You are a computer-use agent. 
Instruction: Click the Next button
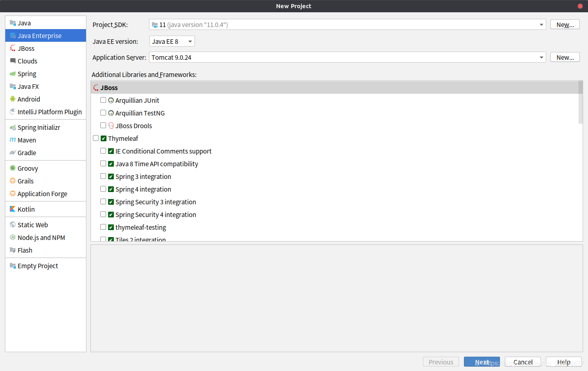(482, 362)
